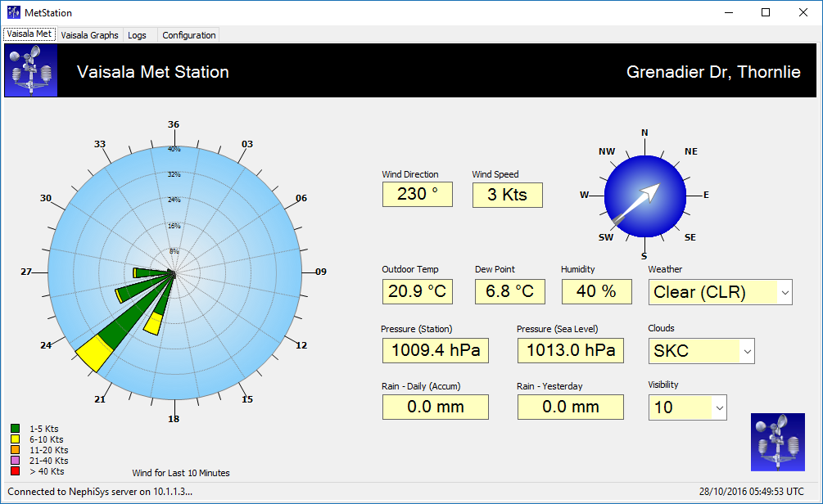Image resolution: width=823 pixels, height=504 pixels.
Task: Click the 18 heading label on wind rose
Action: 174,419
